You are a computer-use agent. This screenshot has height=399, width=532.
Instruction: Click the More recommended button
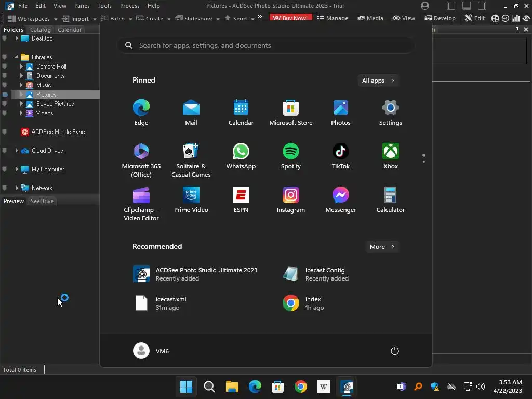click(x=382, y=247)
